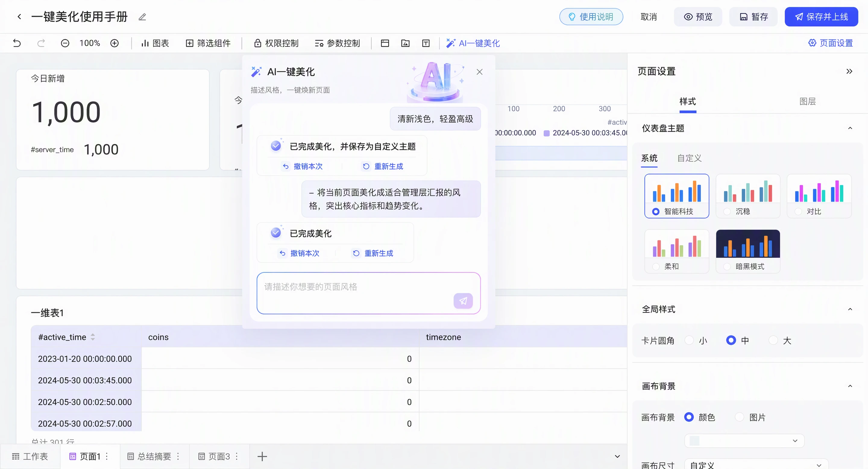Expand the page tabs list chevron

click(617, 457)
